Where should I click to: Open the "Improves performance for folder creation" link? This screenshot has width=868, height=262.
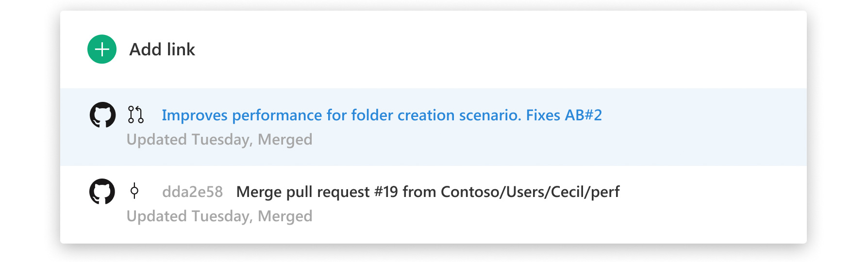[x=340, y=115]
